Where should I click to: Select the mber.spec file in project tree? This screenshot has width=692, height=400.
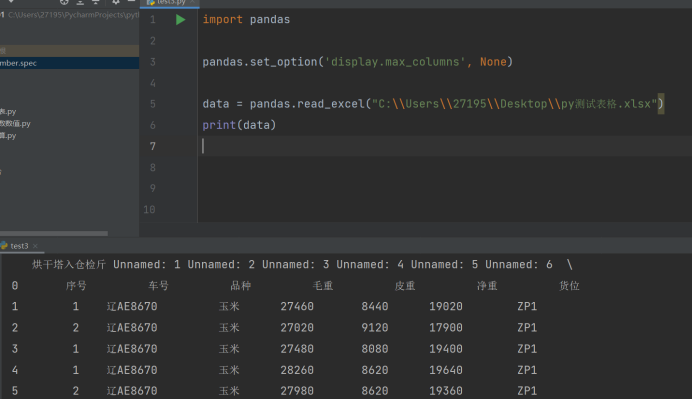(x=69, y=63)
